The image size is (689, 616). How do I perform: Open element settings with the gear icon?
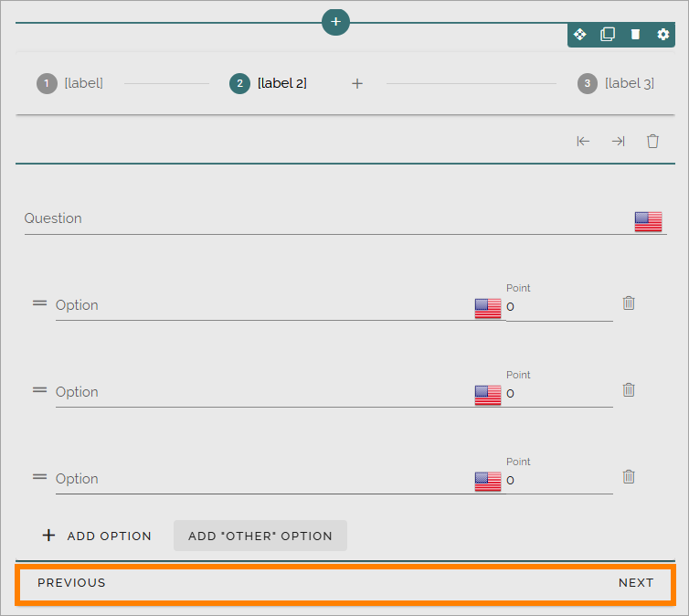tap(662, 34)
